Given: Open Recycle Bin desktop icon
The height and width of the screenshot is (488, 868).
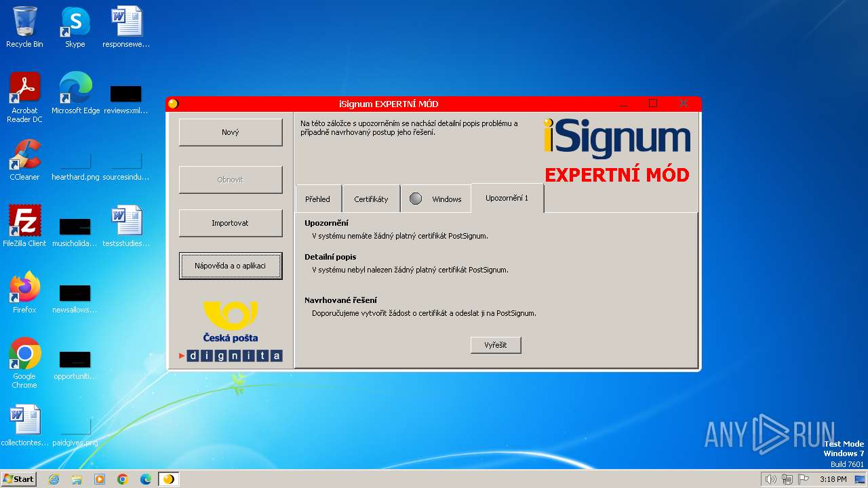Looking at the screenshot, I should click(x=24, y=28).
